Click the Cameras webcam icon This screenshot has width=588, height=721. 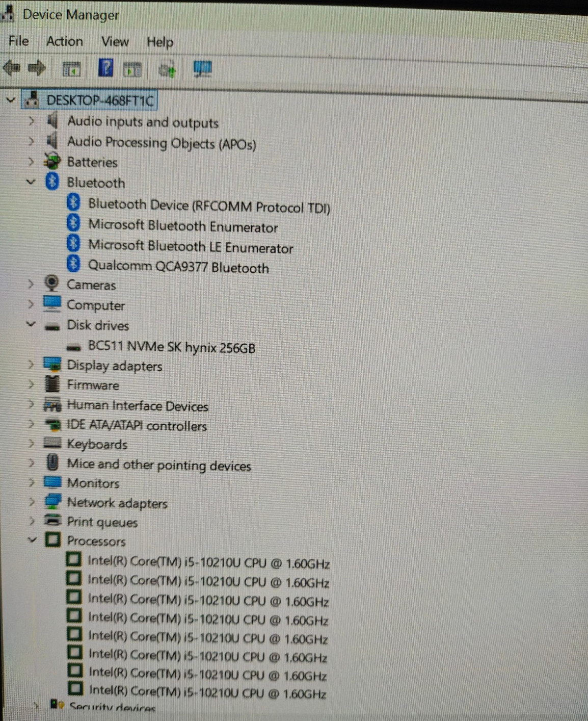(51, 284)
